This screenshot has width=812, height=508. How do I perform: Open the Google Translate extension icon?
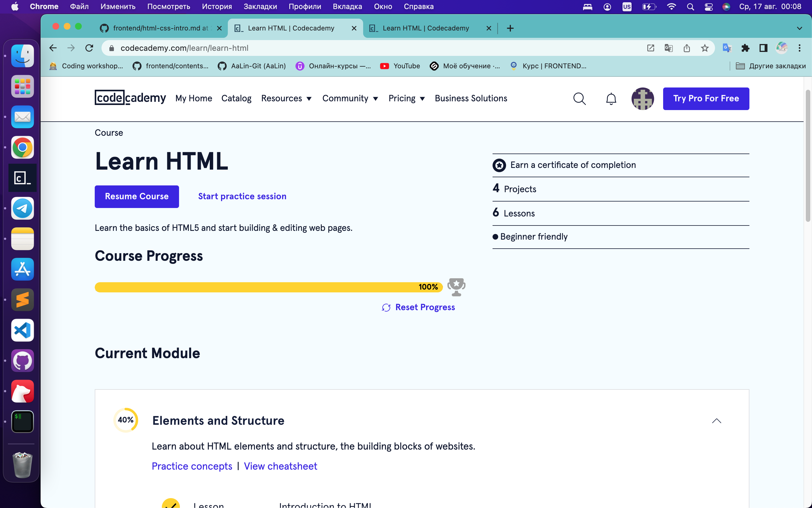click(x=727, y=48)
